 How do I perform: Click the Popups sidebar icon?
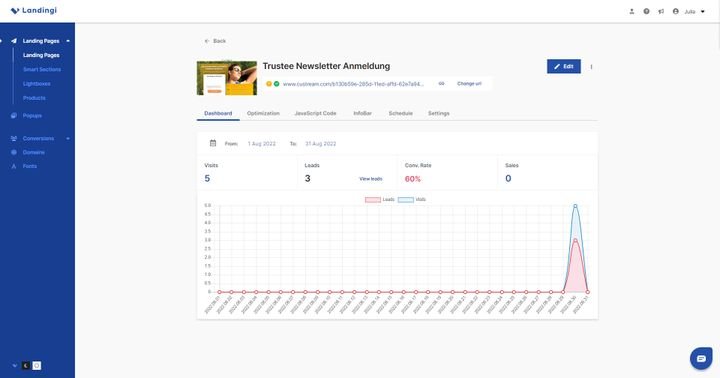(14, 116)
